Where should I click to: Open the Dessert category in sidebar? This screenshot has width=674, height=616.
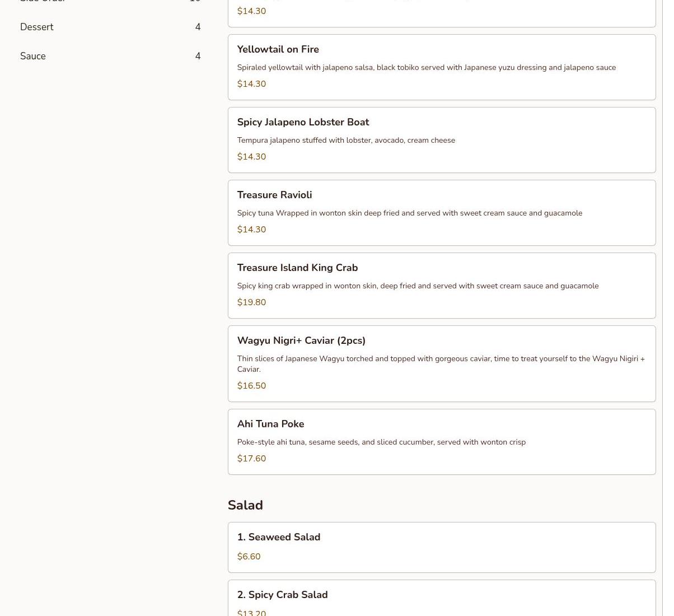coord(37,27)
